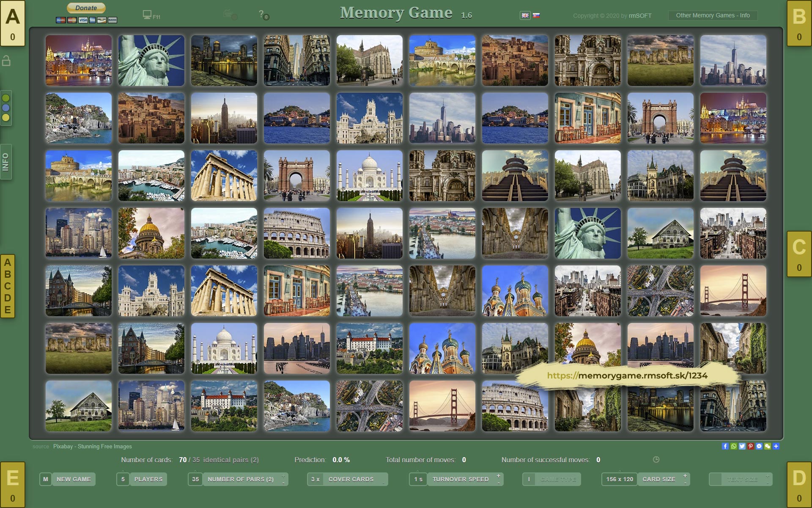812x508 pixels.
Task: Click the padlock lock icon on left
Action: click(6, 61)
